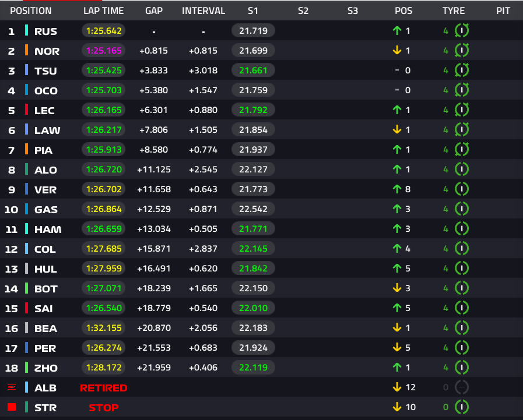Click SAI's lap time 1:26.540
The image size is (523, 420).
point(104,308)
